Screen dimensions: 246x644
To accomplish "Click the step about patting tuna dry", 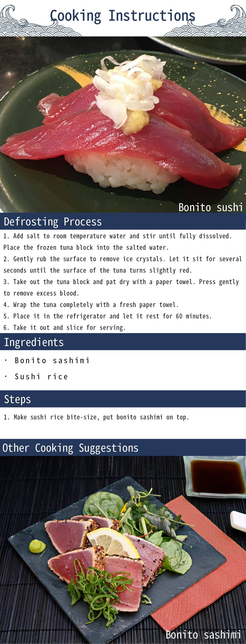I will [121, 288].
